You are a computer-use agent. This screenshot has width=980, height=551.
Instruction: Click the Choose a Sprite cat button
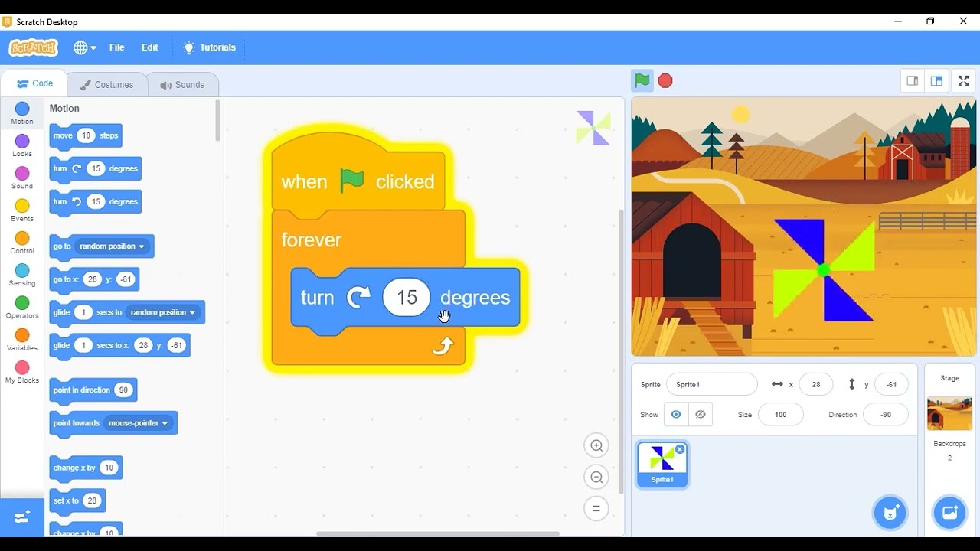(x=890, y=513)
